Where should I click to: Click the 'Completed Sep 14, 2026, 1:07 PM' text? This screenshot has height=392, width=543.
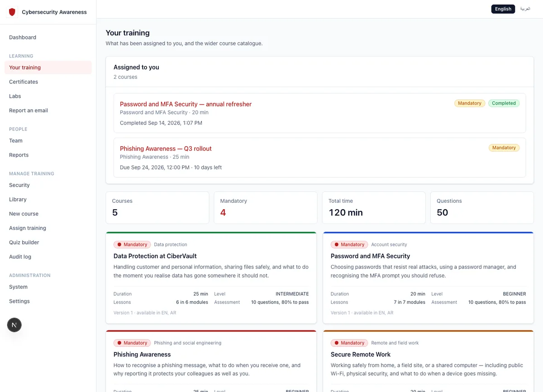coord(161,123)
